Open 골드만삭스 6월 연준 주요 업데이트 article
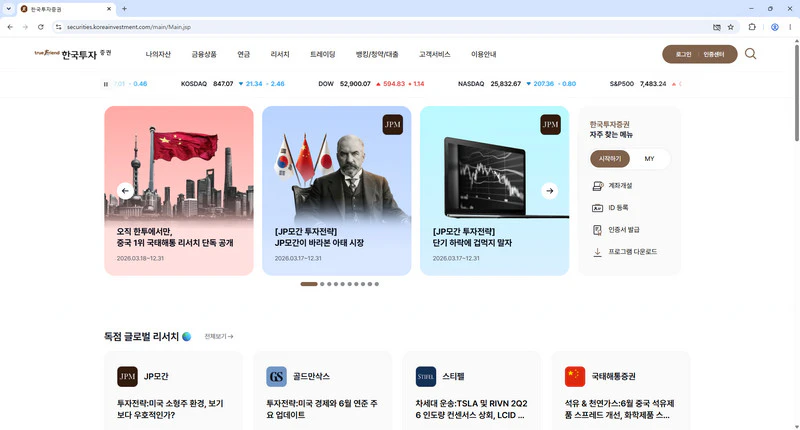800x430 pixels. pyautogui.click(x=321, y=409)
